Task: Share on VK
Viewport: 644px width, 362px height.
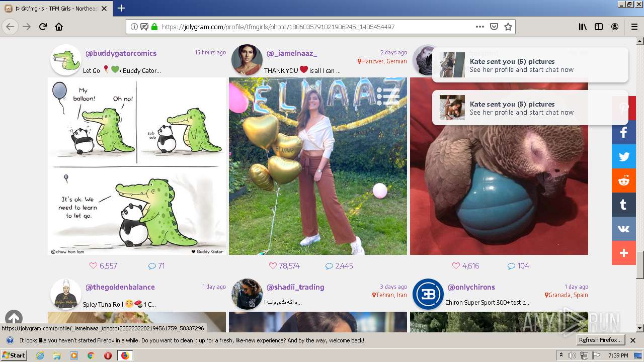Action: point(624,229)
